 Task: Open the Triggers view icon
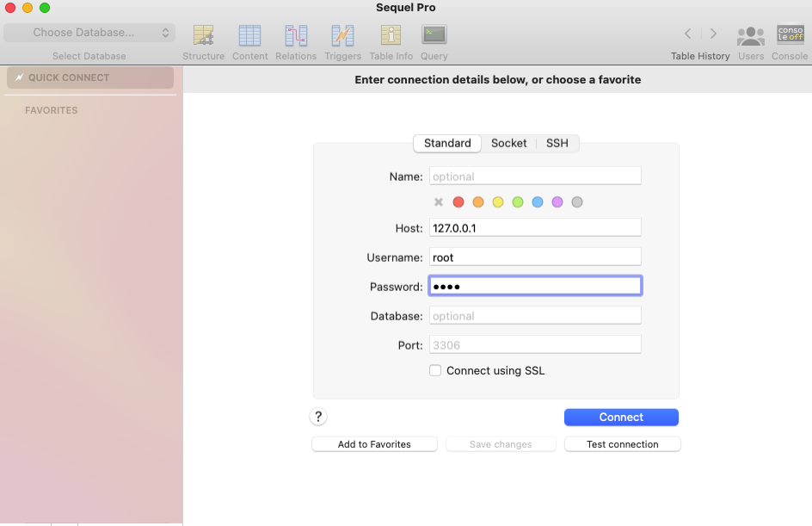(x=342, y=36)
